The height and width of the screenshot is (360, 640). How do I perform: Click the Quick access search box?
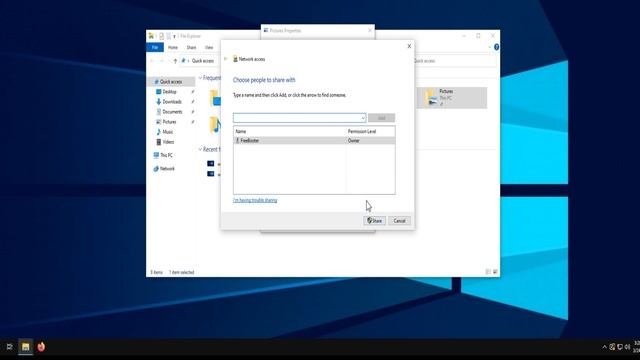(455, 61)
